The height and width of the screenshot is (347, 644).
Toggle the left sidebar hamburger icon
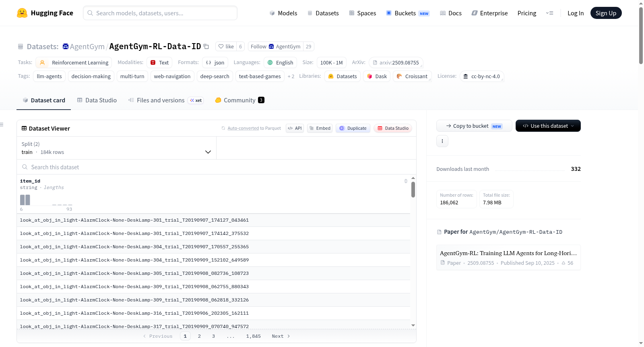pyautogui.click(x=2, y=125)
